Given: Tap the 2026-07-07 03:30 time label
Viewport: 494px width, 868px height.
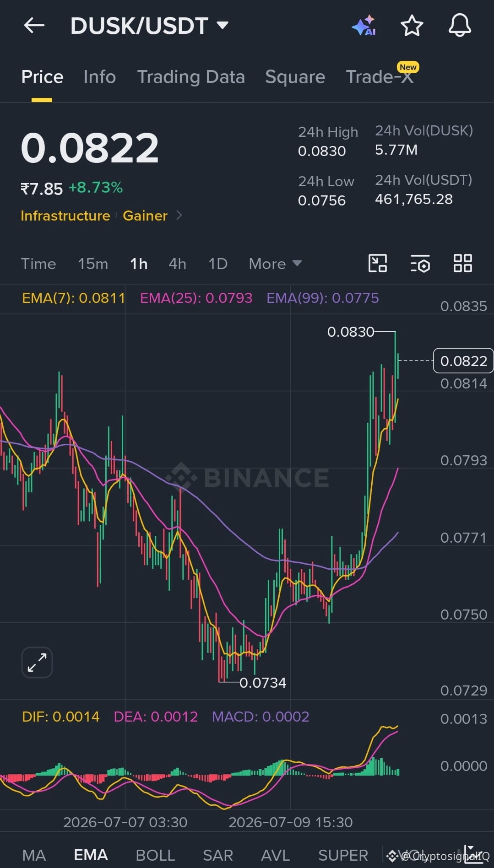Looking at the screenshot, I should (125, 822).
